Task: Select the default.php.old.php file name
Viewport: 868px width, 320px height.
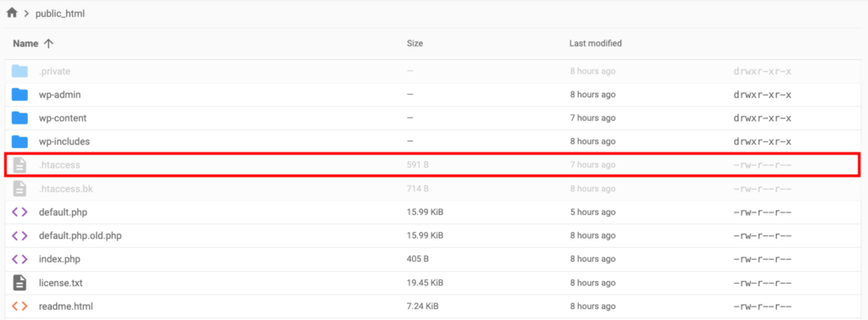Action: [x=81, y=235]
